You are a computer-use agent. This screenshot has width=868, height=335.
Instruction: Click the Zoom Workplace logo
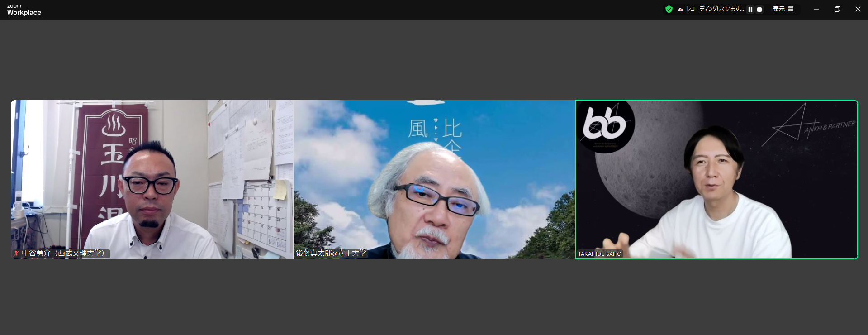(x=24, y=10)
